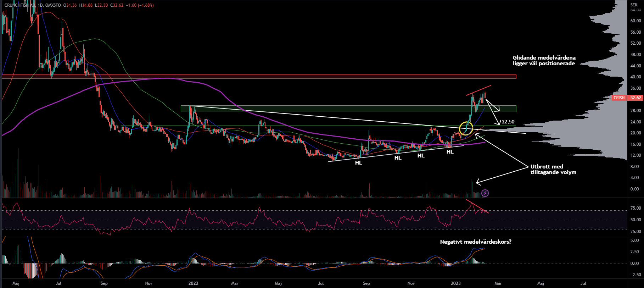
Task: Select the "Glidande medelvärdena" text annotation
Action: point(544,61)
